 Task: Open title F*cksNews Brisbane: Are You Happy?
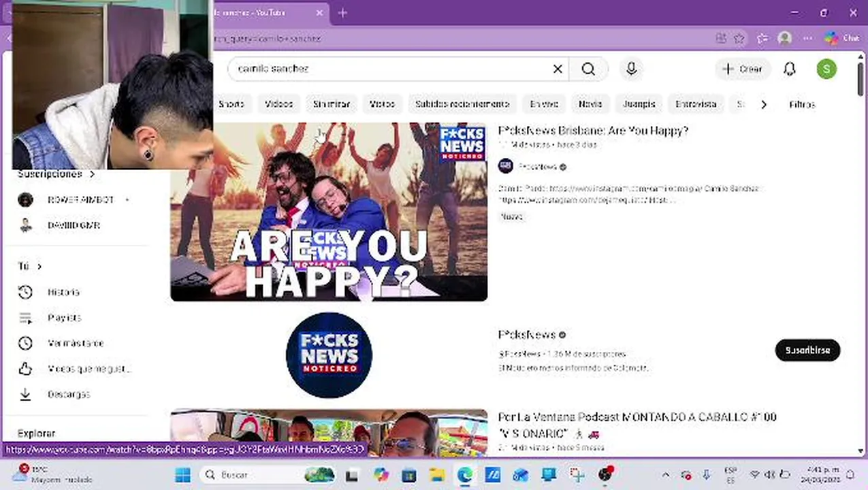click(593, 131)
